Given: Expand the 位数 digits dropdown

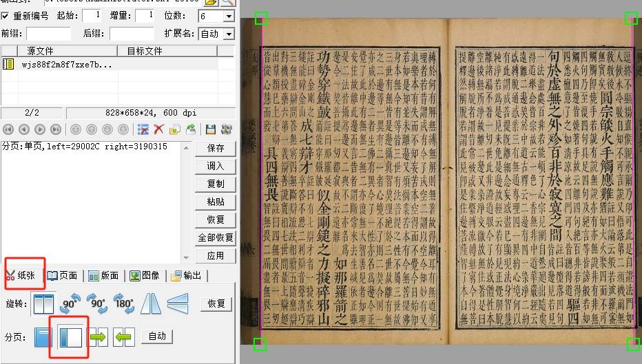Looking at the screenshot, I should pyautogui.click(x=227, y=16).
